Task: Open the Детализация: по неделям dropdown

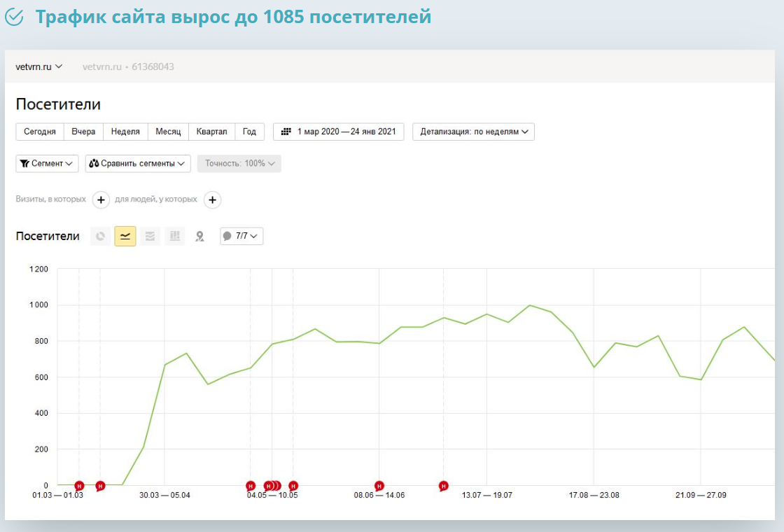Action: pyautogui.click(x=473, y=132)
